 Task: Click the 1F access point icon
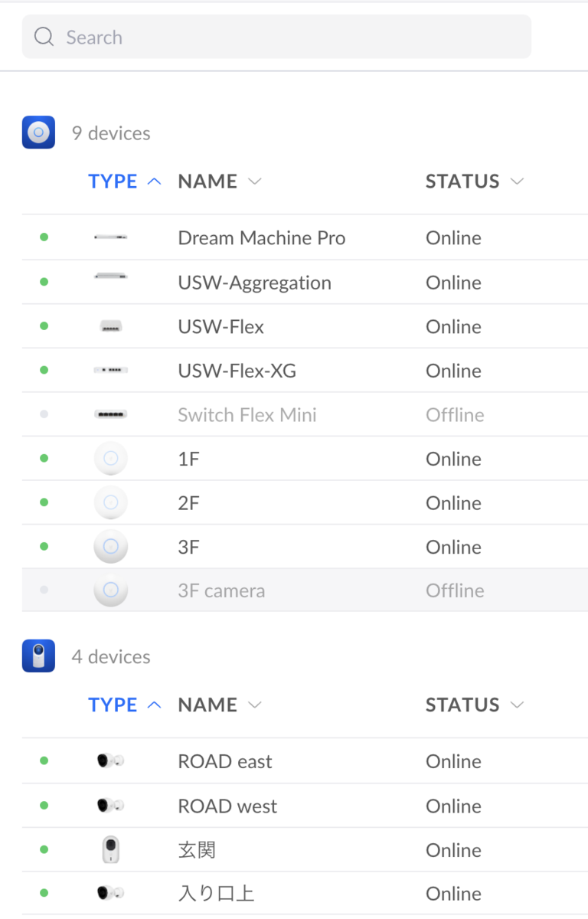point(111,459)
